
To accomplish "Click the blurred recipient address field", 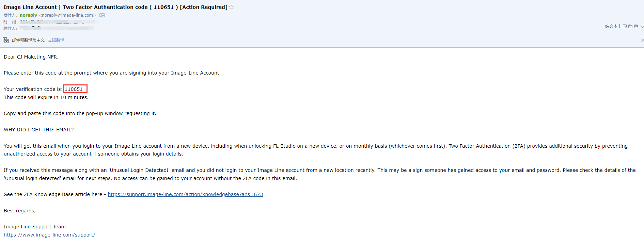I will coord(57,28).
